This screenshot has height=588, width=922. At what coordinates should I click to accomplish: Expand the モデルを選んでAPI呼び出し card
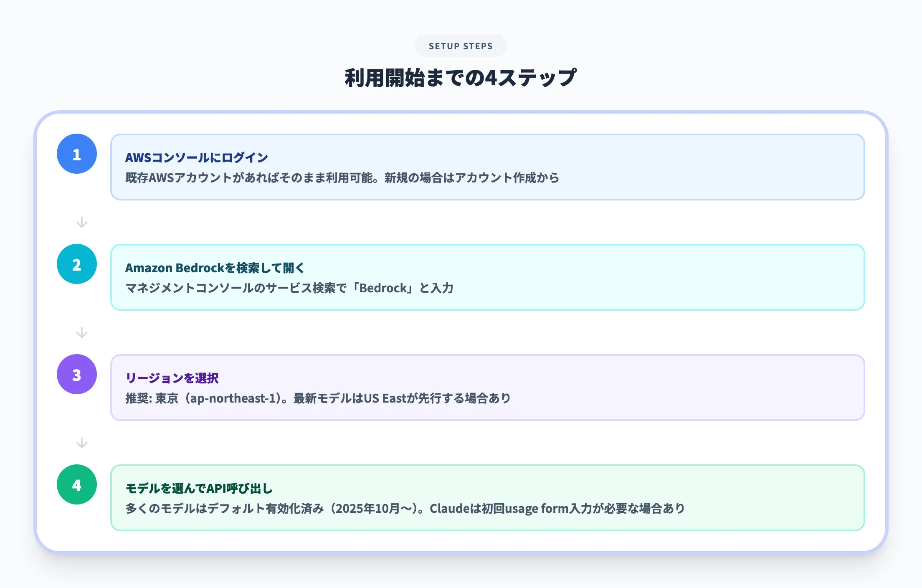pos(446,498)
